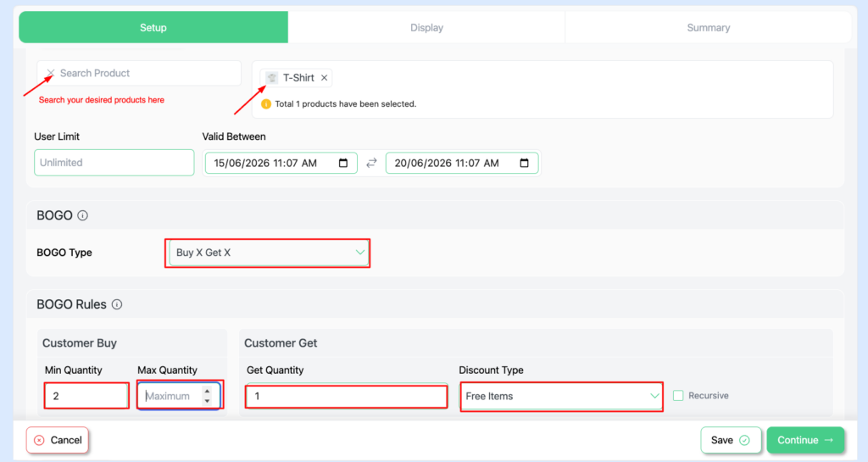Click the Get Quantity field
This screenshot has height=462, width=868.
pos(347,396)
